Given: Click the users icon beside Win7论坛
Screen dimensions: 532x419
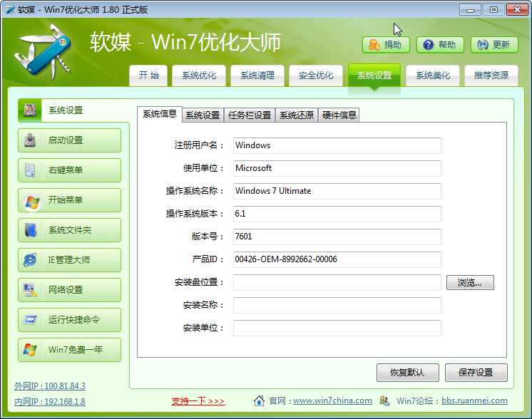Looking at the screenshot, I should pyautogui.click(x=384, y=400).
